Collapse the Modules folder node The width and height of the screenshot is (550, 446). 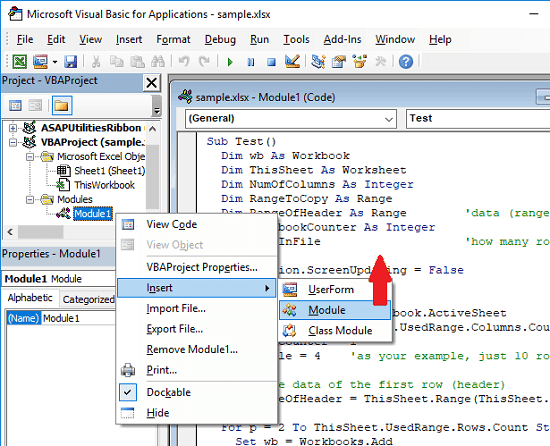pyautogui.click(x=30, y=200)
